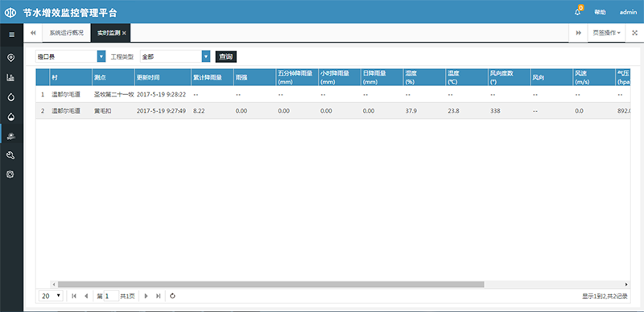Viewport: 644px width, 312px height.
Task: Open the map location pin sidebar icon
Action: tap(11, 57)
